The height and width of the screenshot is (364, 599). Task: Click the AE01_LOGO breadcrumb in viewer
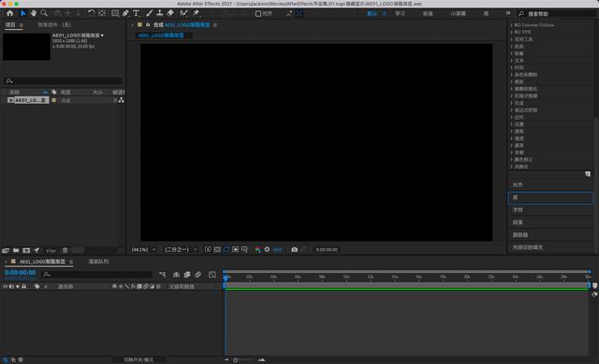[161, 36]
